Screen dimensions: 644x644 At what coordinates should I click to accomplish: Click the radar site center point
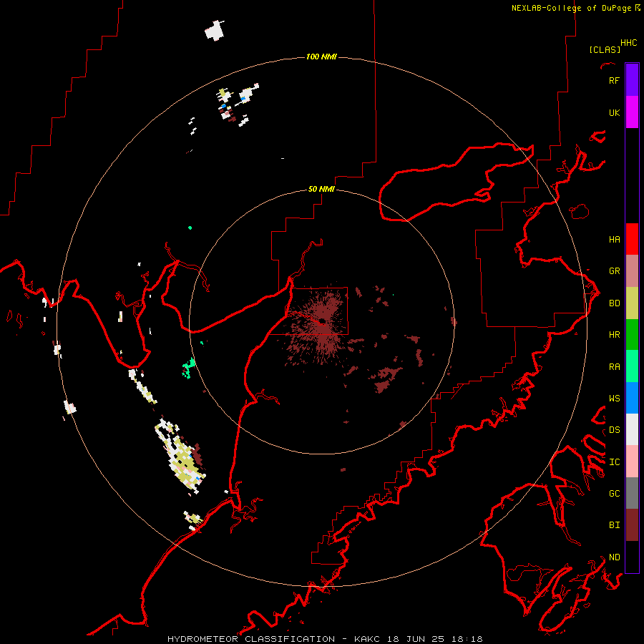pos(322,321)
